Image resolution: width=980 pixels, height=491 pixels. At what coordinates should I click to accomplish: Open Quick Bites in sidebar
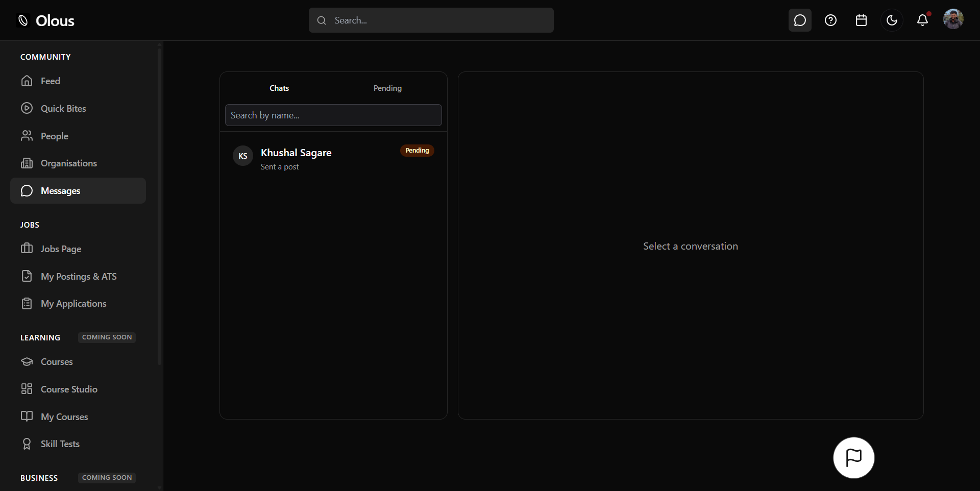pos(78,108)
